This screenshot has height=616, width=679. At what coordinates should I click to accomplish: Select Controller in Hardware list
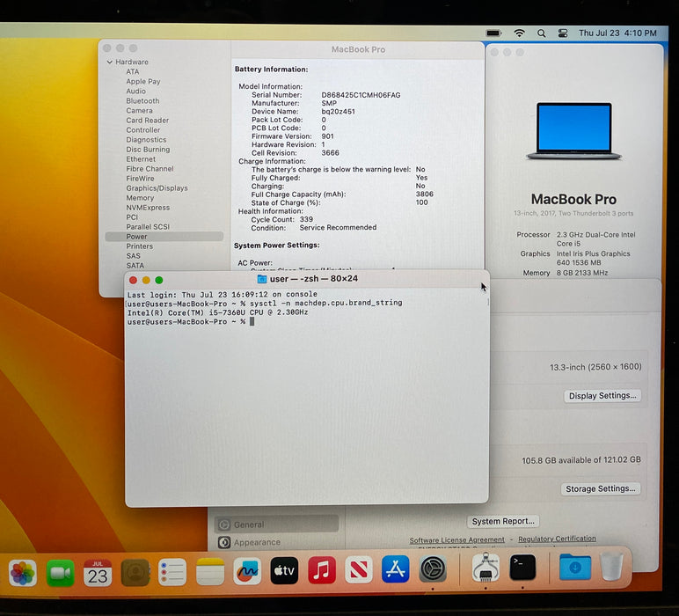tap(142, 130)
